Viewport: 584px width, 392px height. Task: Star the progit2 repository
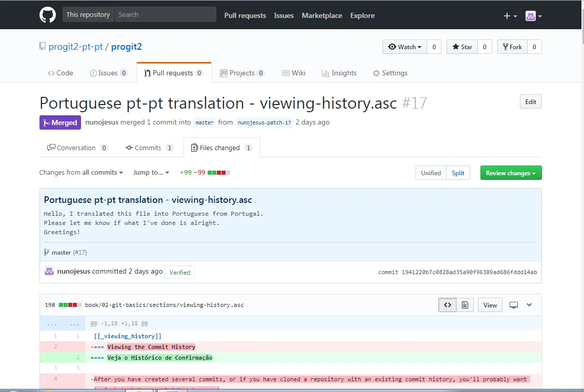pos(462,47)
